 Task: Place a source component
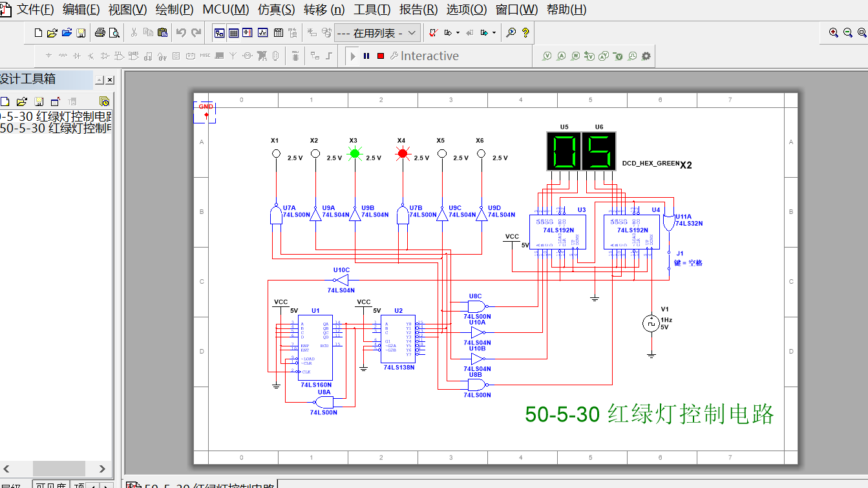[x=49, y=56]
